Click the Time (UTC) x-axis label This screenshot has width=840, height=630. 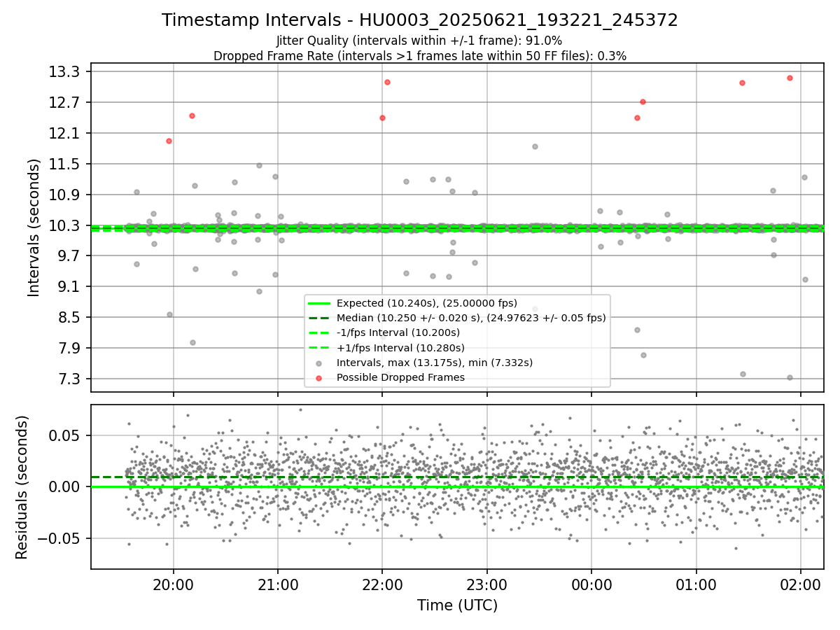click(x=458, y=605)
